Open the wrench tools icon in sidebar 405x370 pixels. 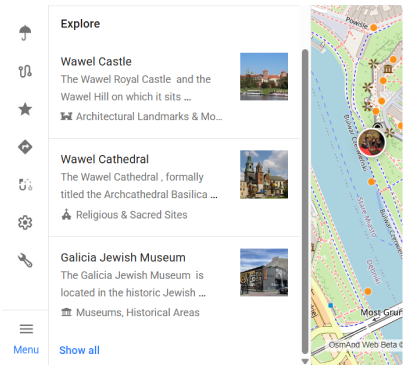(x=25, y=260)
